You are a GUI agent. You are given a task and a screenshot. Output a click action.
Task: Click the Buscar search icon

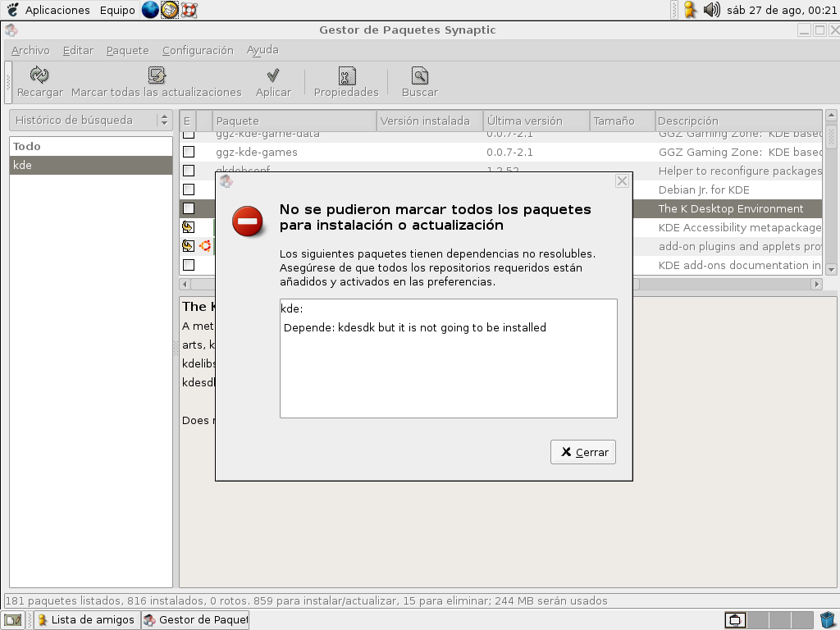click(419, 75)
